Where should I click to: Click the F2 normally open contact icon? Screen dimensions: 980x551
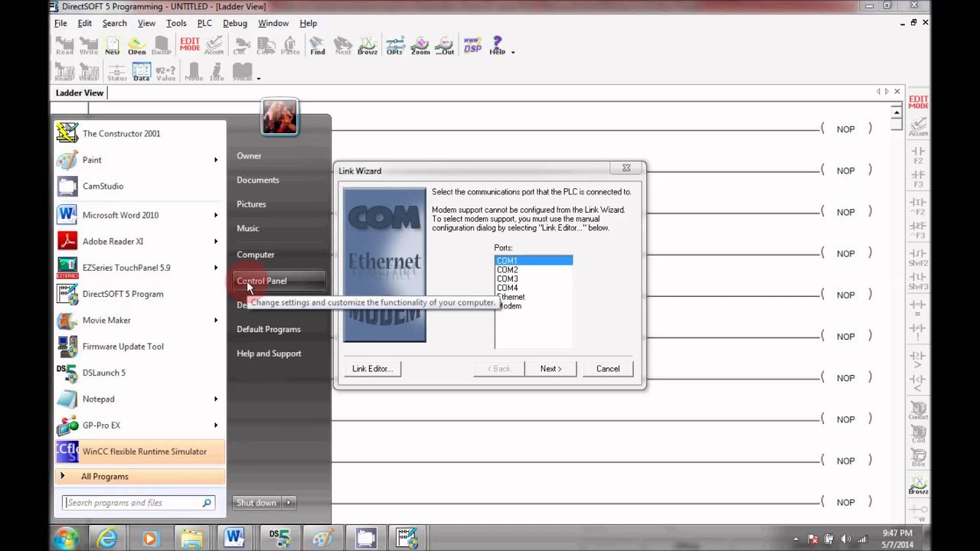[x=918, y=156]
